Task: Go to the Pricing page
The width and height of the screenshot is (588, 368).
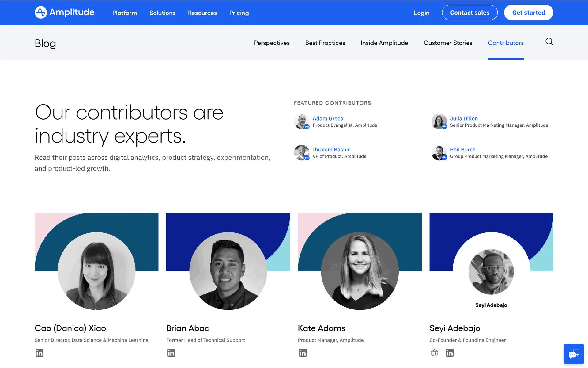Action: pyautogui.click(x=239, y=13)
